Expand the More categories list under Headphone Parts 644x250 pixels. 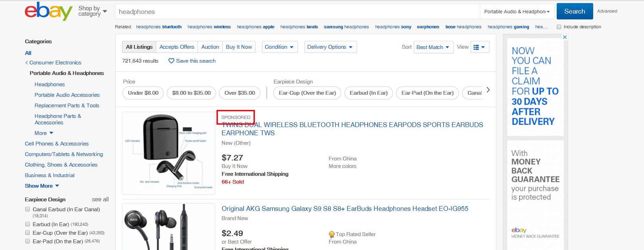[x=44, y=133]
